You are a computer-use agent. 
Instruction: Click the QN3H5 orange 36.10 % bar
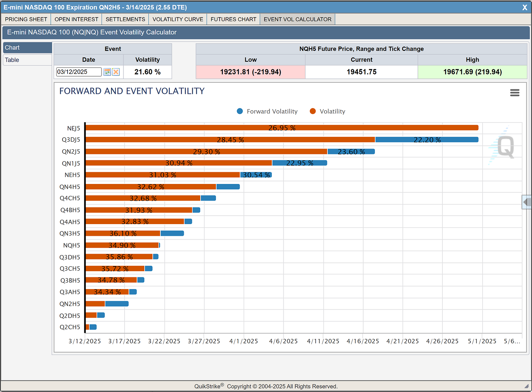(x=123, y=233)
